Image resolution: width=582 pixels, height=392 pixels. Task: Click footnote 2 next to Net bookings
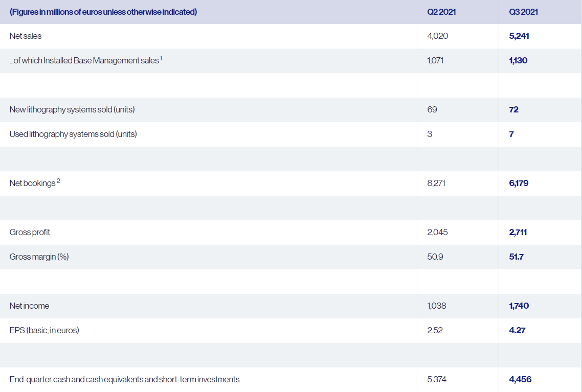pos(58,181)
